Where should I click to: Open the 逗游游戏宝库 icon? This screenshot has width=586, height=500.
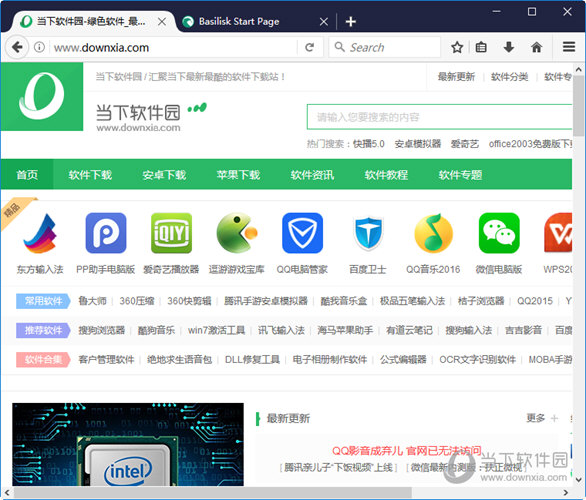click(x=237, y=233)
